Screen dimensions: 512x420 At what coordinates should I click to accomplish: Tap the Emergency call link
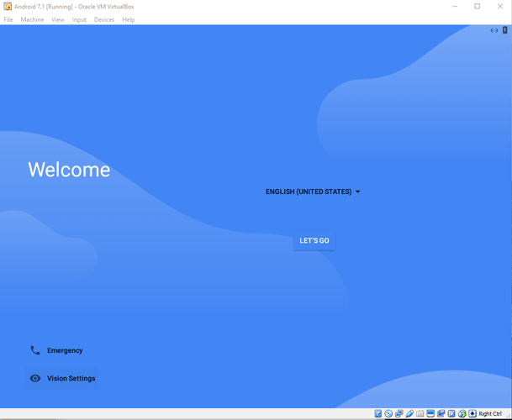point(57,350)
